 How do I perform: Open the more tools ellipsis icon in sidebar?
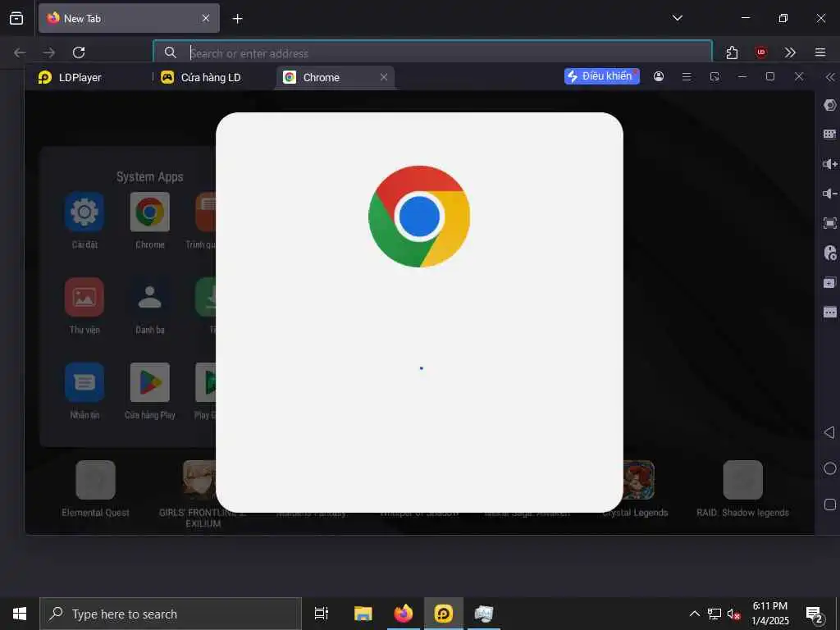(830, 312)
